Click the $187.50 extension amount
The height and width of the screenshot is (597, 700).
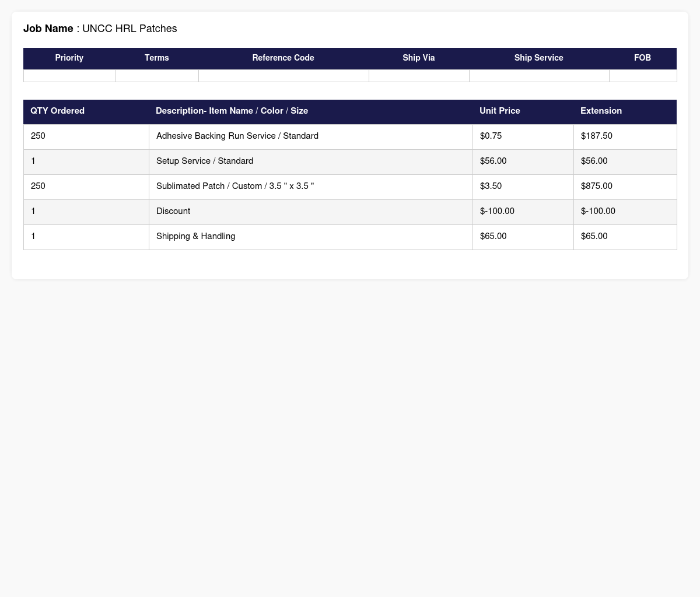(597, 136)
